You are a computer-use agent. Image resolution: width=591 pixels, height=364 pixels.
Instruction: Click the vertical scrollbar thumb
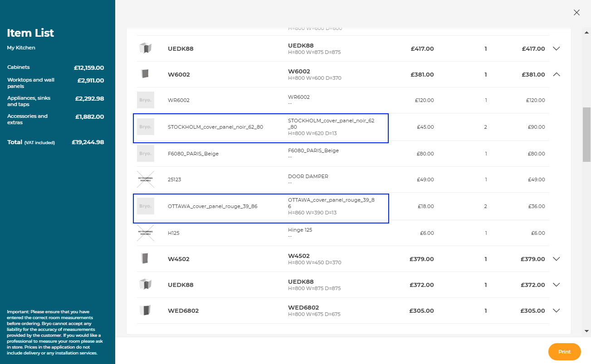coord(586,134)
